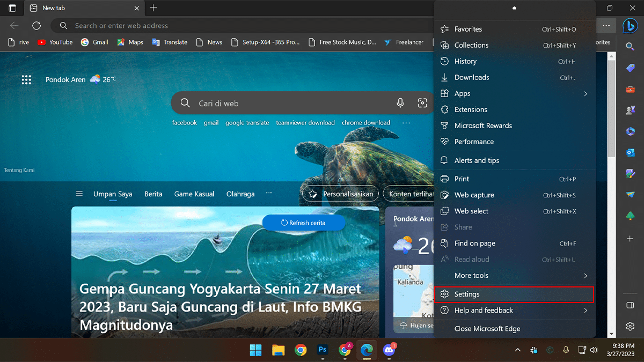
Task: Open the app launcher grid icon
Action: point(26,80)
